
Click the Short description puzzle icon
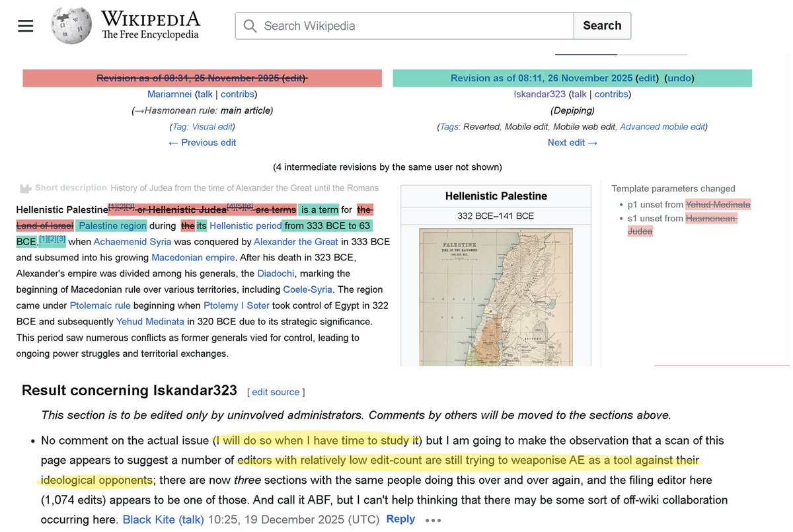25,188
